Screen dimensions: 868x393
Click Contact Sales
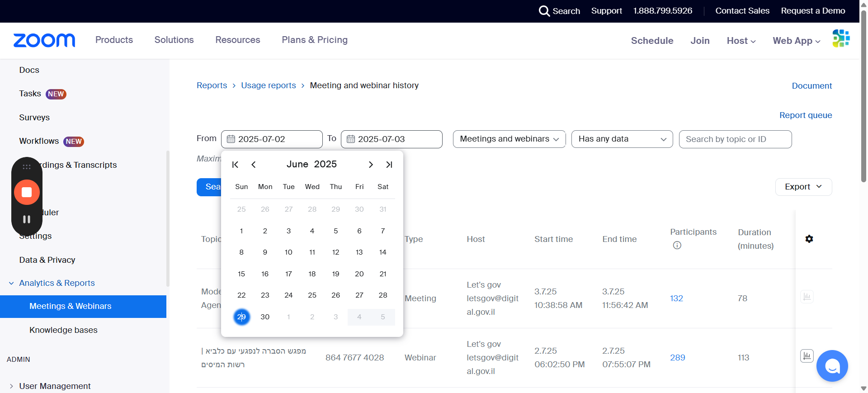tap(742, 11)
